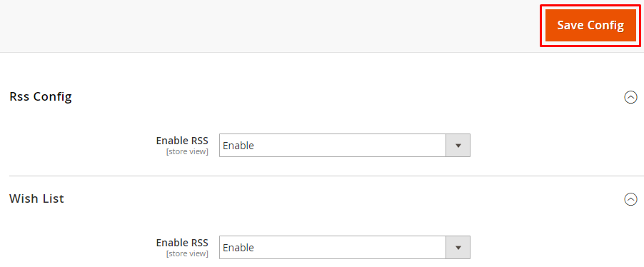Click the gray actions bar beside Save Config
The width and height of the screenshot is (644, 267).
click(267, 26)
